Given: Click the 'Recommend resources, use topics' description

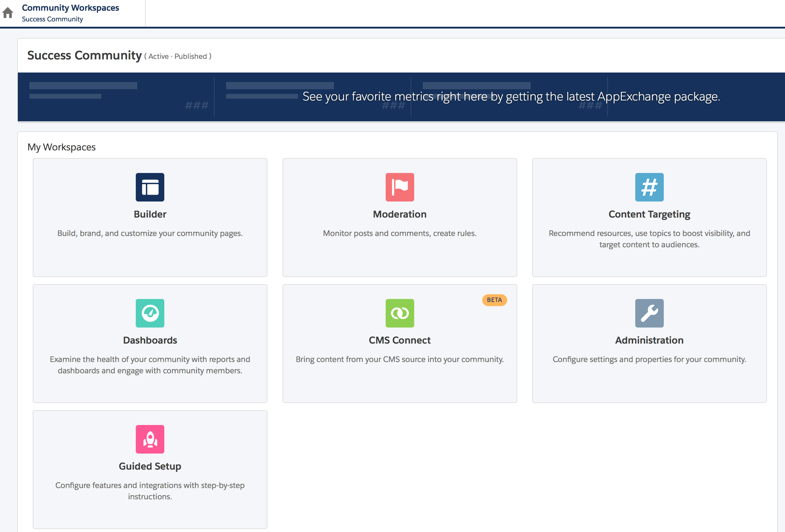Looking at the screenshot, I should click(x=649, y=239).
